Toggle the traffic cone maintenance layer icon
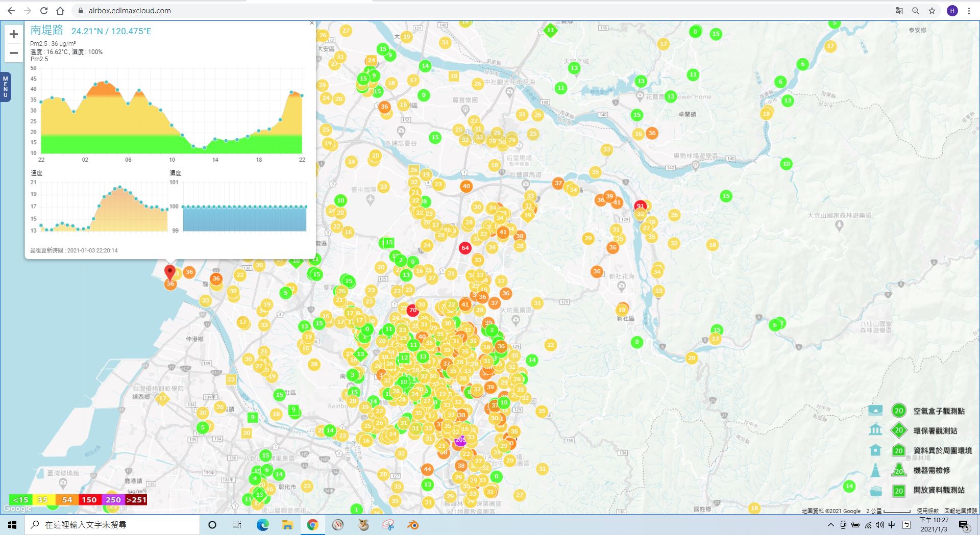 click(875, 470)
